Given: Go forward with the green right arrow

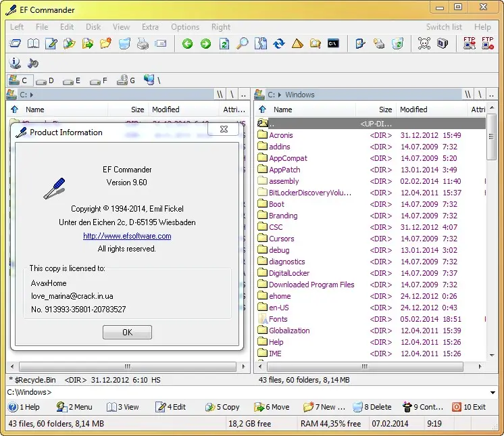Looking at the screenshot, I should 205,43.
